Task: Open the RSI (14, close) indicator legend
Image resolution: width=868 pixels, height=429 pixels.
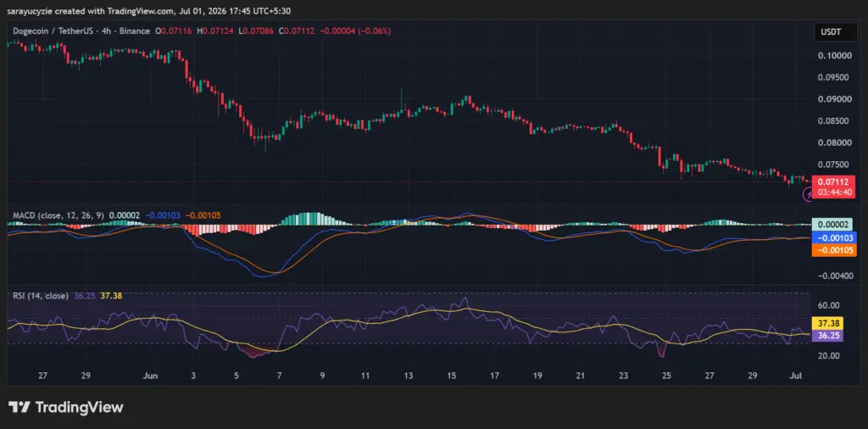Action: pos(41,296)
